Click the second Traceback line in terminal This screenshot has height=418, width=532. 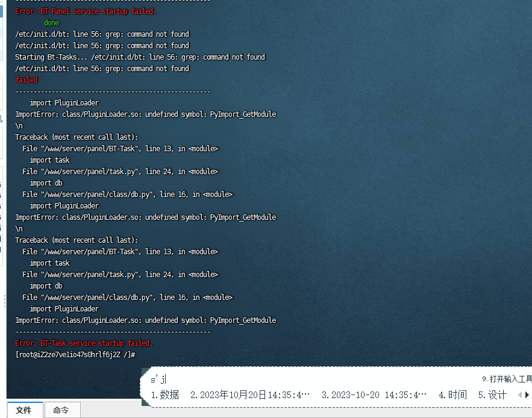(x=77, y=240)
